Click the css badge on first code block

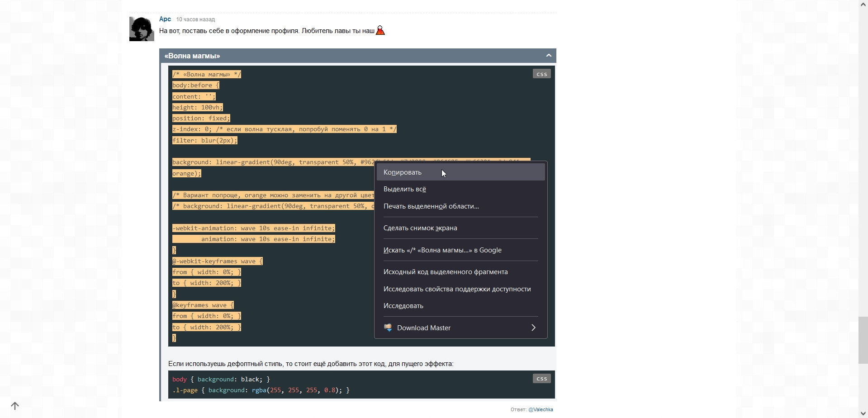click(541, 74)
